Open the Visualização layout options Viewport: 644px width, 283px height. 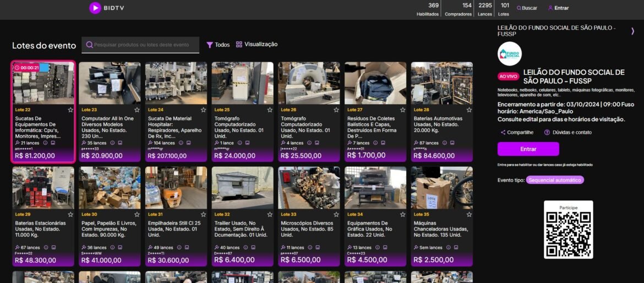256,45
